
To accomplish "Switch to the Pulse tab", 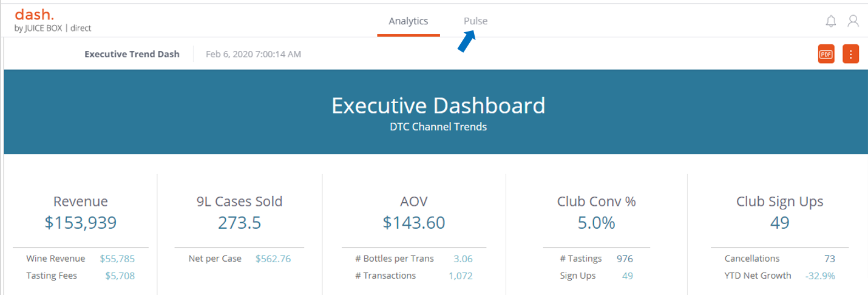I will 475,21.
